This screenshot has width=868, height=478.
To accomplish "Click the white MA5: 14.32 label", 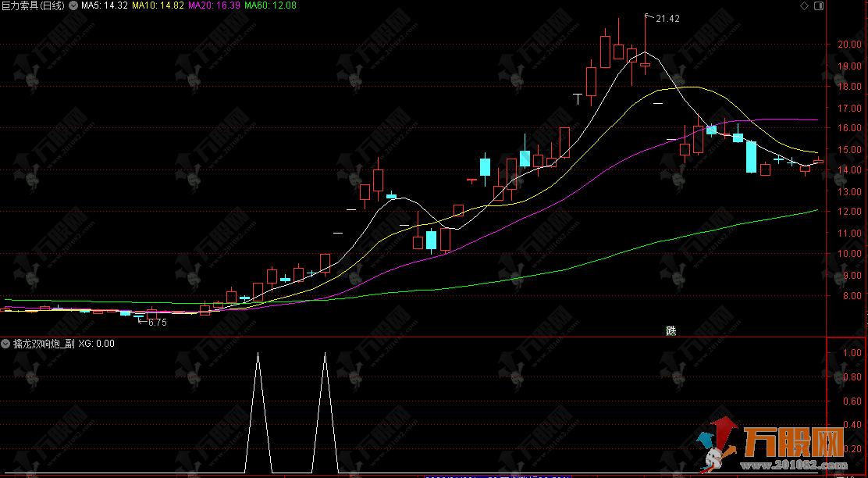I will coord(105,5).
